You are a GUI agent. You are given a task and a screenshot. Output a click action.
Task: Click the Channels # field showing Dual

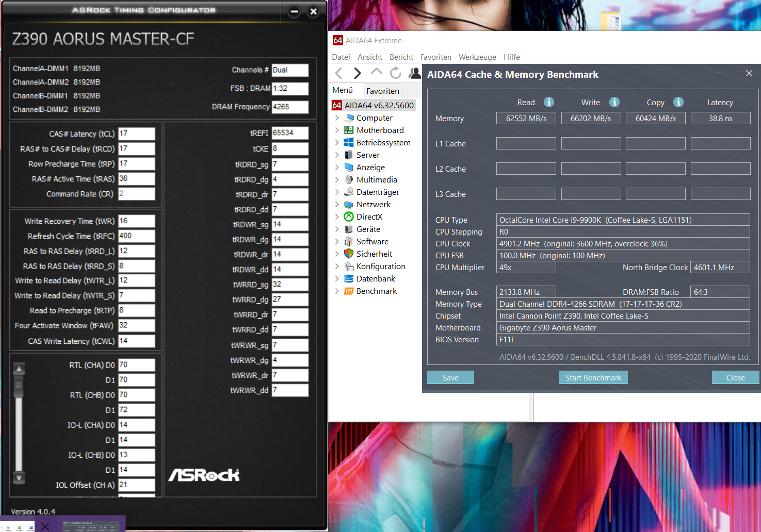[290, 70]
